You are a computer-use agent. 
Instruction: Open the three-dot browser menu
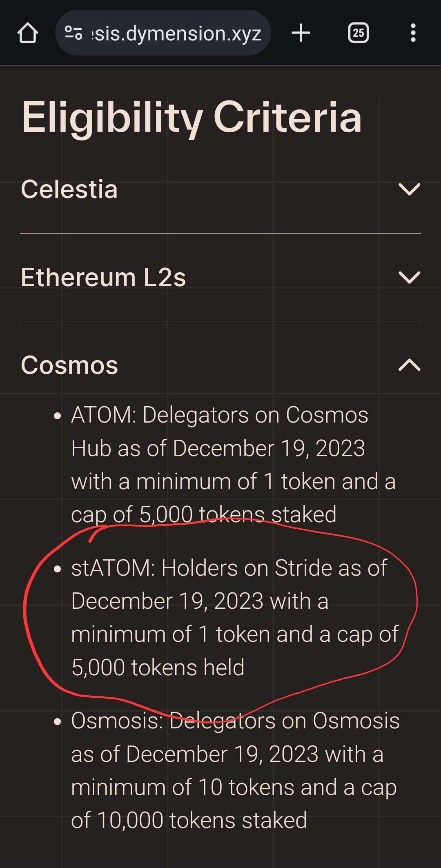413,33
